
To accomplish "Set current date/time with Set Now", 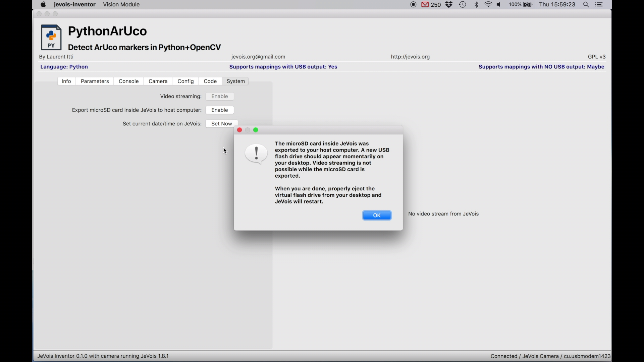I will click(222, 124).
